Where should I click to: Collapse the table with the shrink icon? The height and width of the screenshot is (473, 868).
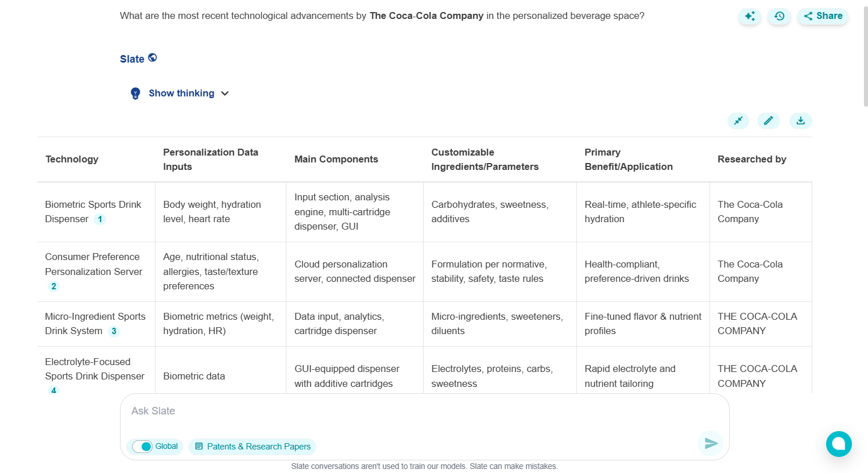pyautogui.click(x=738, y=121)
